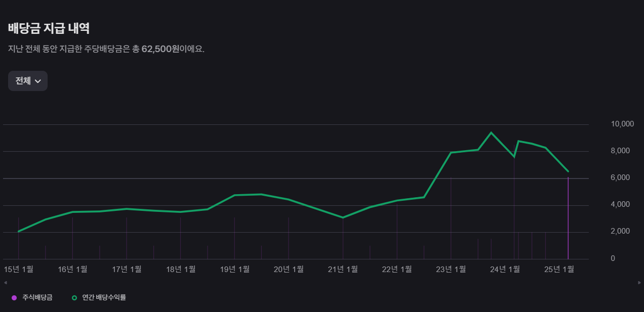The image size is (644, 312).
Task: Click the 21년 1월 axis label
Action: click(343, 270)
